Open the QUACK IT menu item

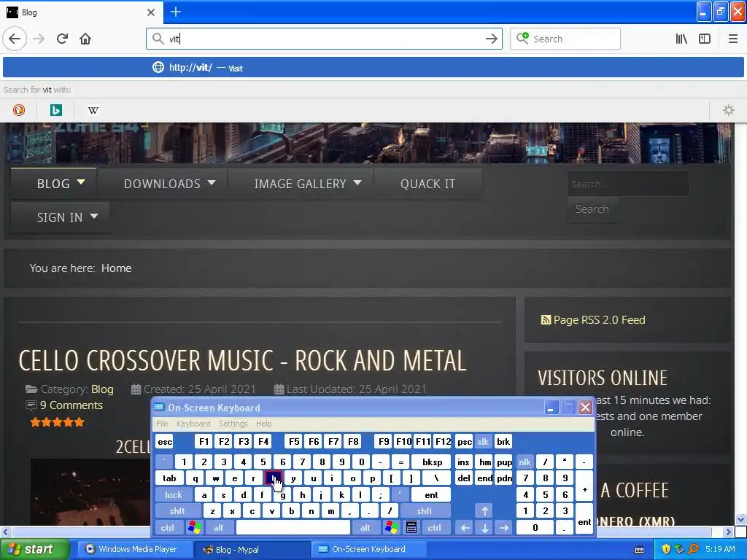coord(427,183)
